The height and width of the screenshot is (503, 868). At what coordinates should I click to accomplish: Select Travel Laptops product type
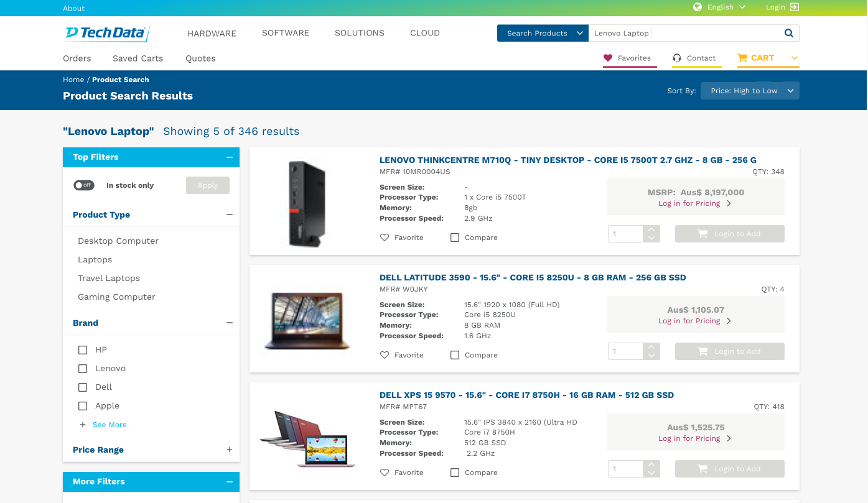109,278
